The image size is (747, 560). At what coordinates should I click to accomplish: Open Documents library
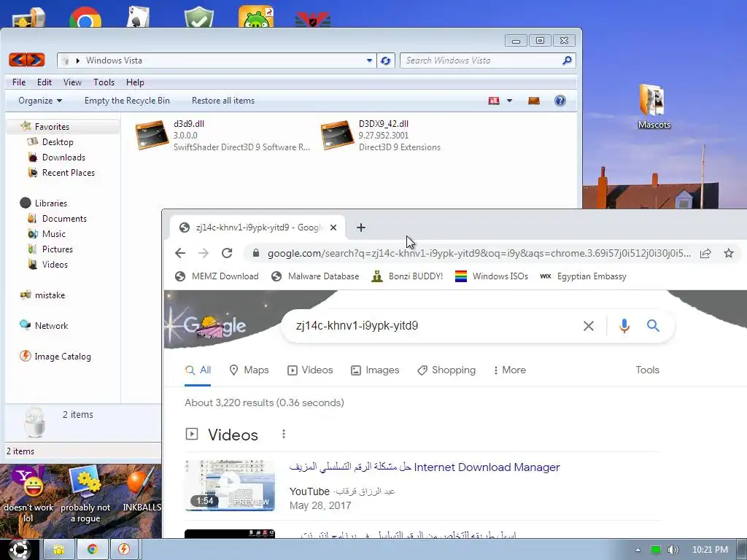64,219
